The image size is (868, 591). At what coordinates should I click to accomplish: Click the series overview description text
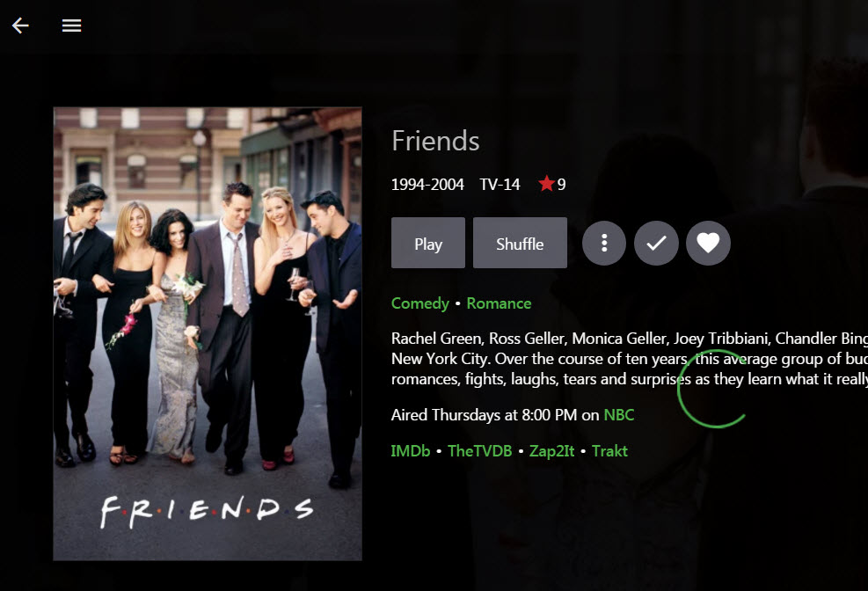pos(630,359)
